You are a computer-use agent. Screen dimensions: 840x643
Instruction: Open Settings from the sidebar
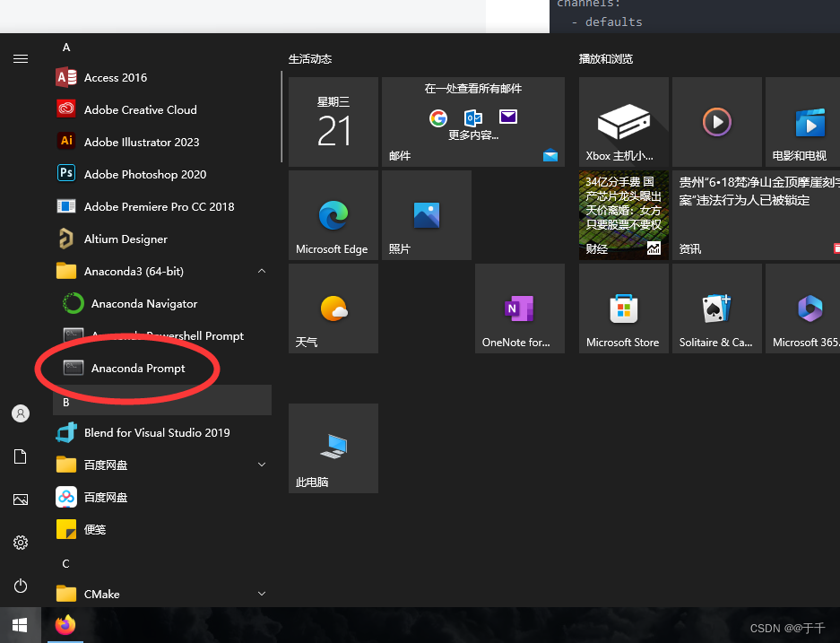coord(21,543)
